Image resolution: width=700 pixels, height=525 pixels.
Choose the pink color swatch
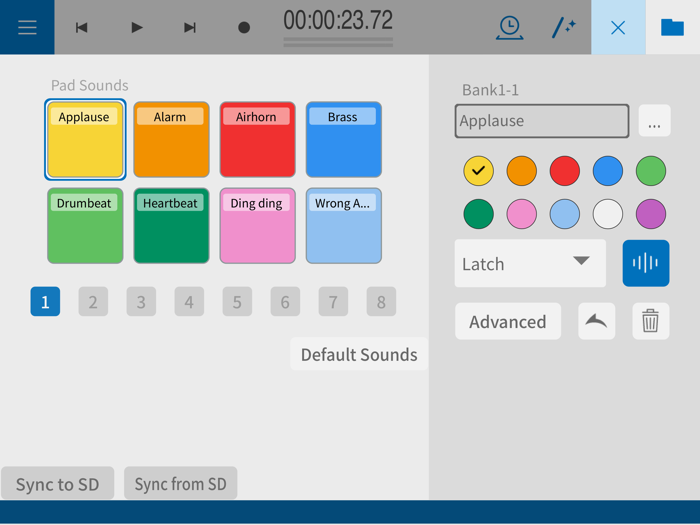coord(521,214)
